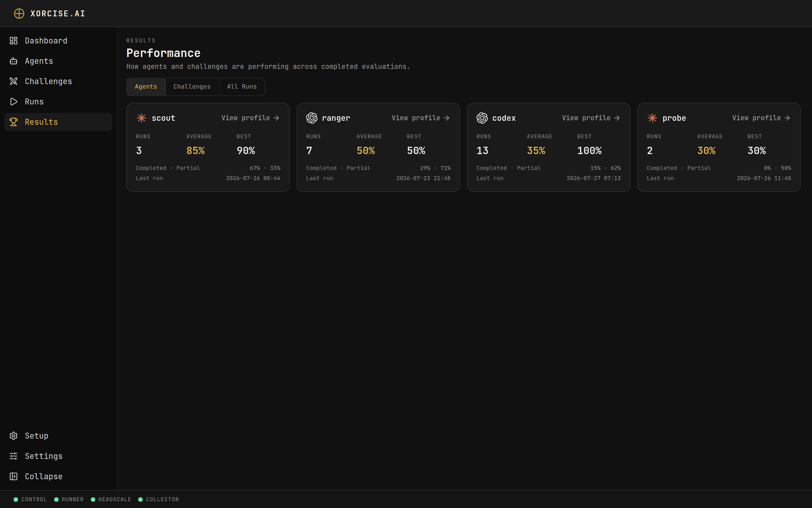
Task: Click ranger's 29% · 71% completion ratio
Action: pos(435,168)
